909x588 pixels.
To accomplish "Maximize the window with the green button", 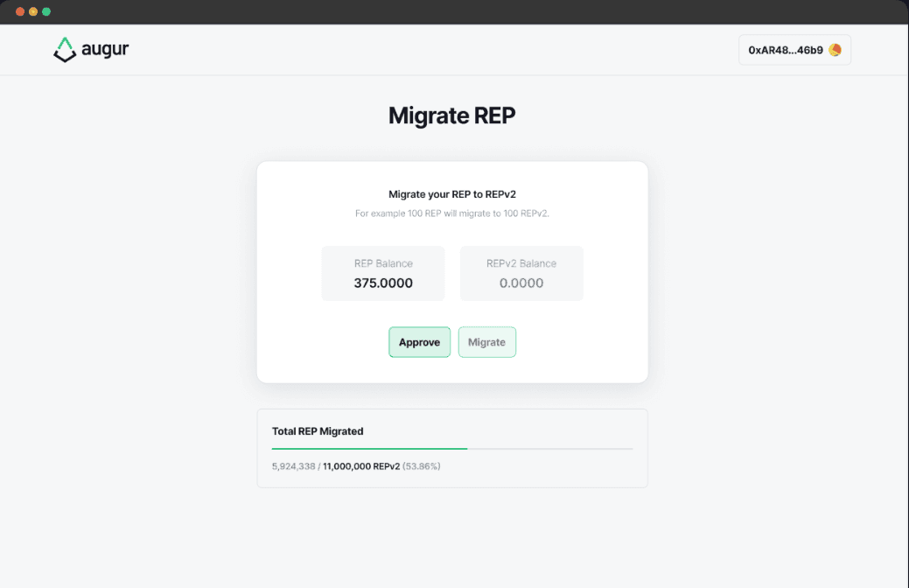I will pos(46,11).
